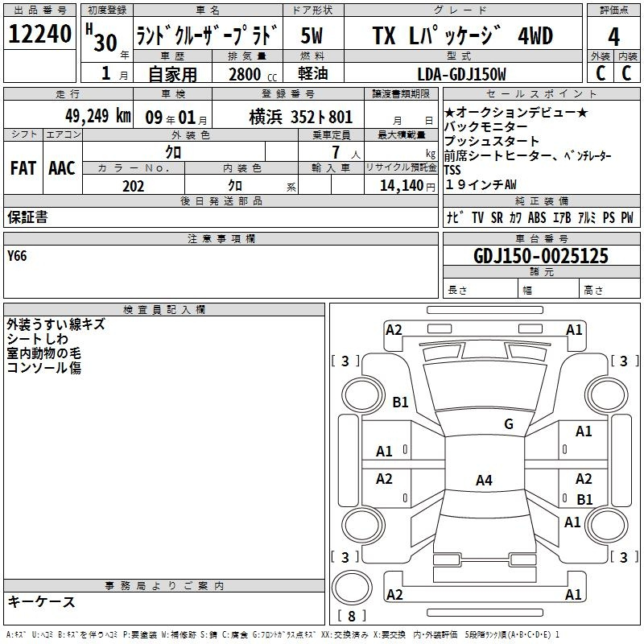
Task: Click vehicle history 自家用
Action: [x=172, y=74]
